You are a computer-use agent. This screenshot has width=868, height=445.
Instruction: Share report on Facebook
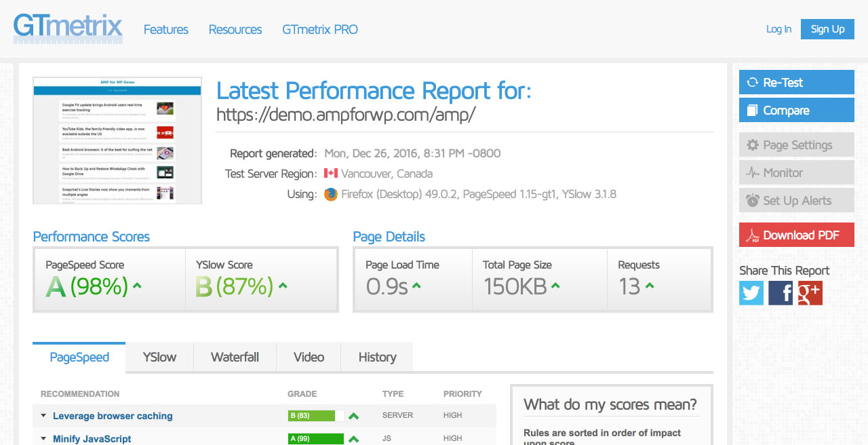click(781, 293)
